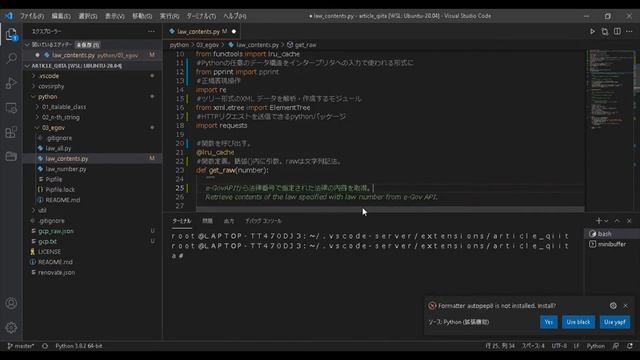Expand the 01_iterable_class folder
Viewport: 640px width, 360px height.
point(64,107)
